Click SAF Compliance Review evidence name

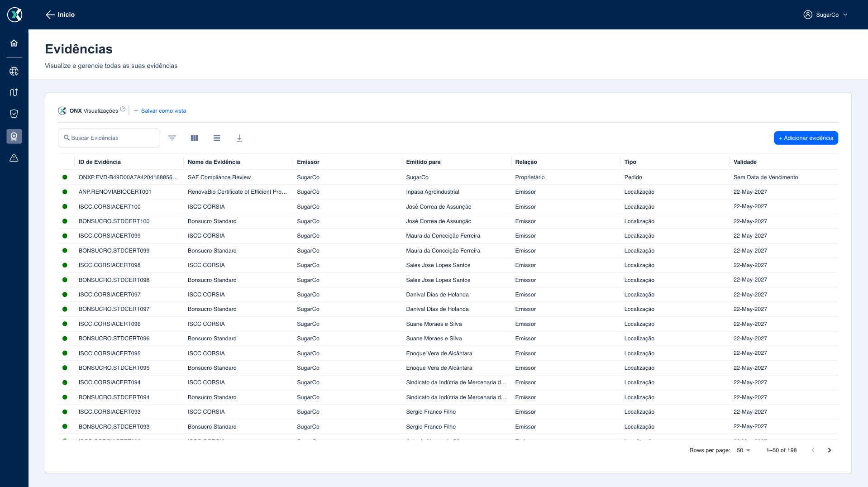pos(219,177)
